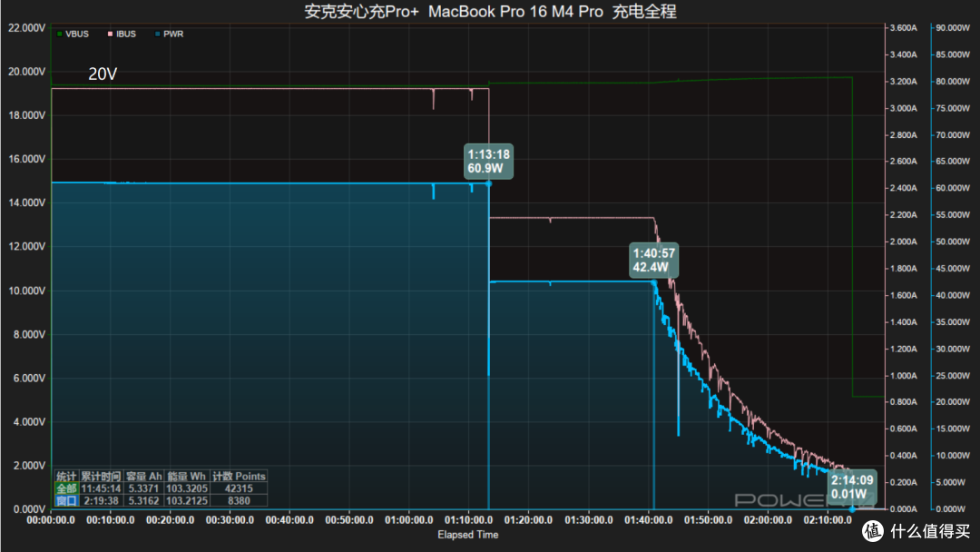Click the energy value "103.3205"

point(186,488)
